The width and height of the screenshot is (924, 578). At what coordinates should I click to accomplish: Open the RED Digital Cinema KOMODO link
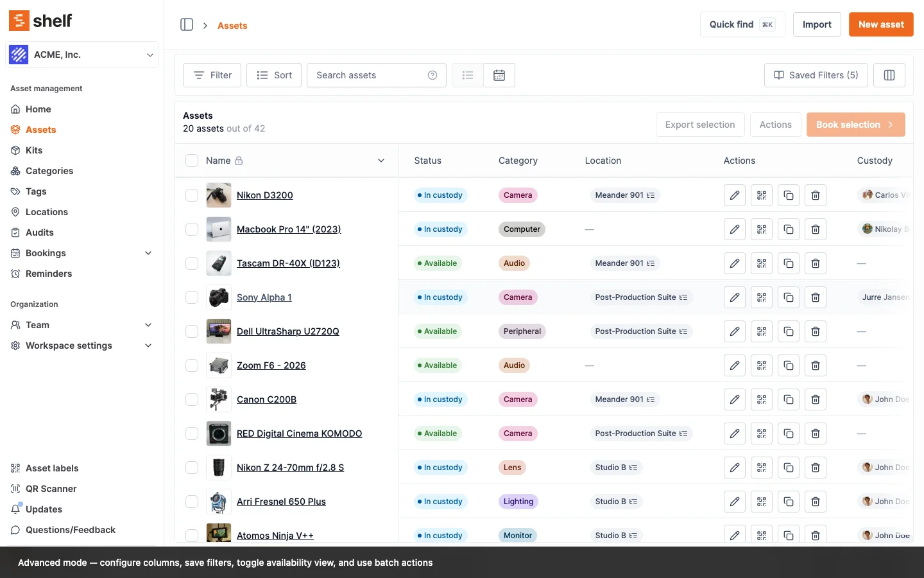(x=299, y=433)
